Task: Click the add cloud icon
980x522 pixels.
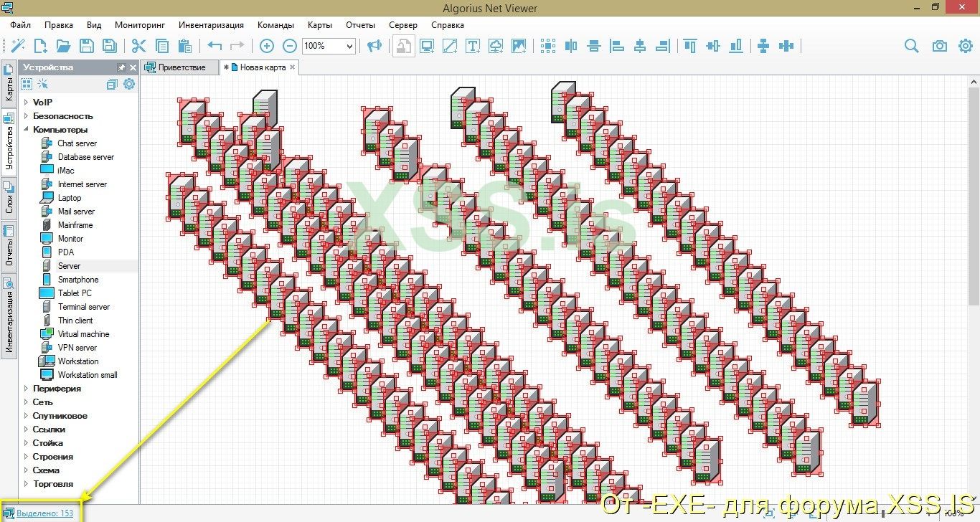Action: point(496,46)
